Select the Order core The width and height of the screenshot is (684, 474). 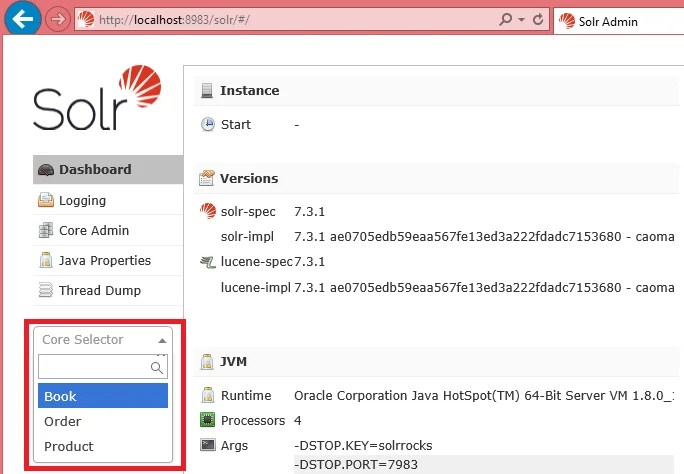103,421
